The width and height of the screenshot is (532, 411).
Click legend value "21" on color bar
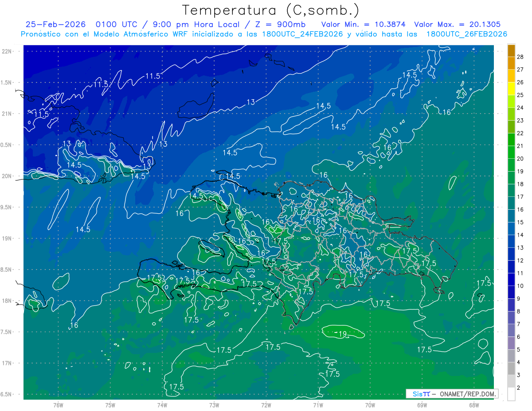(x=520, y=146)
